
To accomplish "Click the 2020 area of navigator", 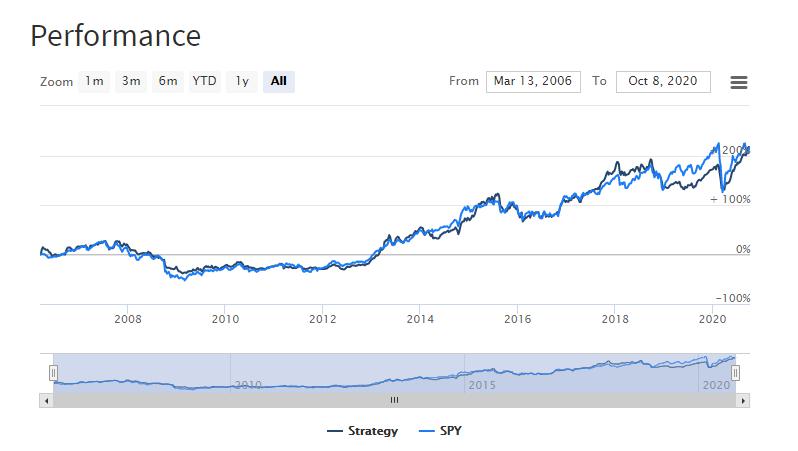I will (x=716, y=385).
